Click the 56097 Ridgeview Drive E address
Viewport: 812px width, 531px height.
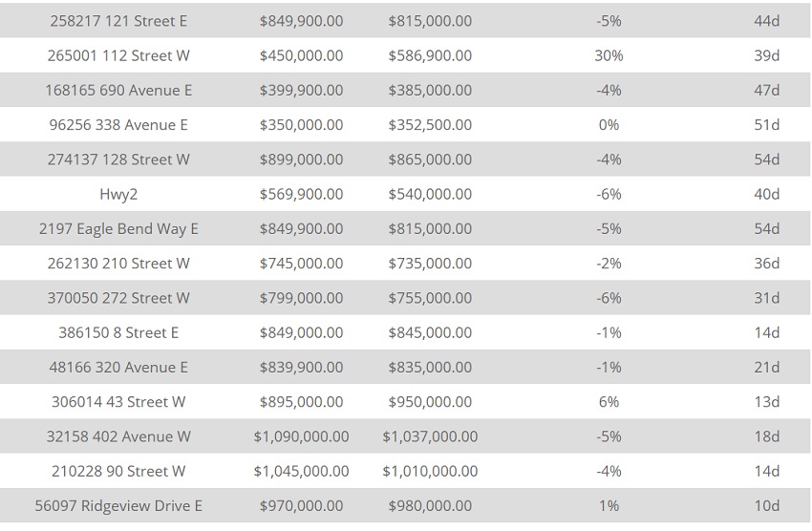tap(118, 506)
